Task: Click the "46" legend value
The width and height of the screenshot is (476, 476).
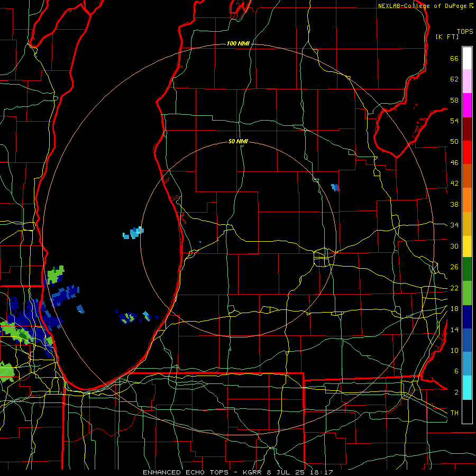Action: point(454,163)
